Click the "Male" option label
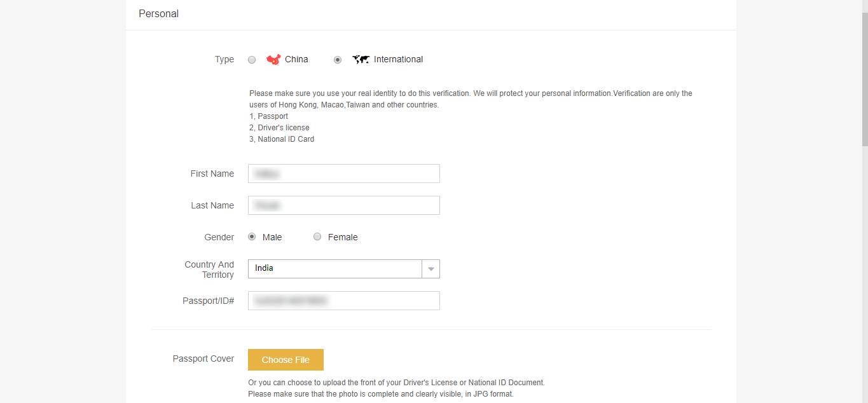 272,237
